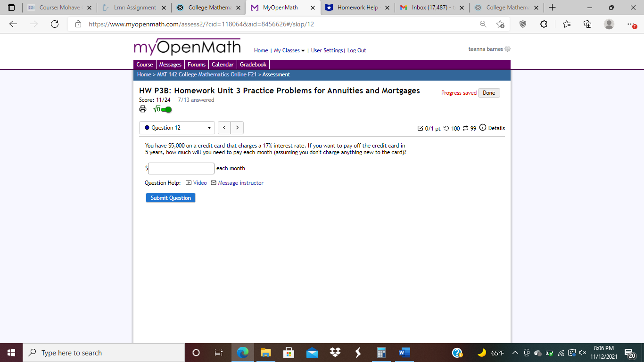Click the teanna barnes settings gear icon
644x362 pixels.
(x=507, y=49)
